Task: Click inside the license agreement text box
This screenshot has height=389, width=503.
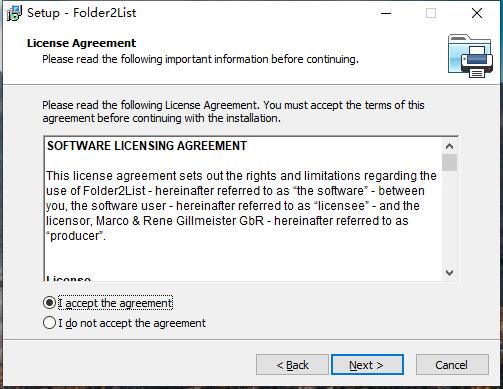Action: [243, 209]
